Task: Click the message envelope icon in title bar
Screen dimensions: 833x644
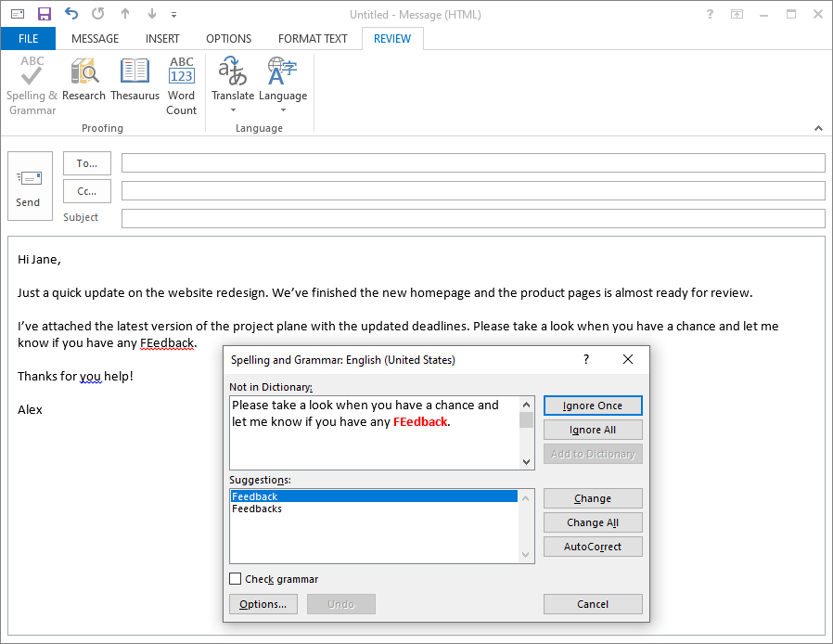Action: click(18, 14)
